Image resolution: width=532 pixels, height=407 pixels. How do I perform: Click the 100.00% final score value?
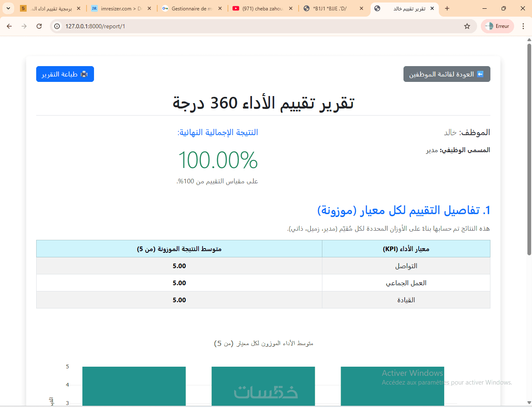[218, 160]
